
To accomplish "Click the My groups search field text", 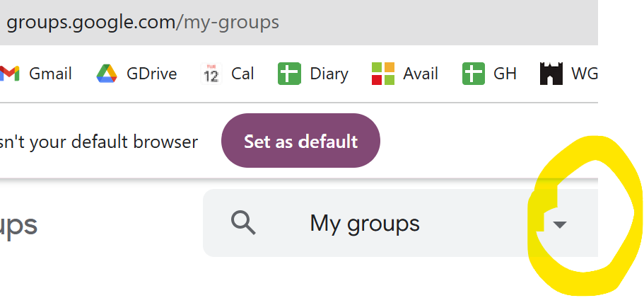I will tap(364, 224).
